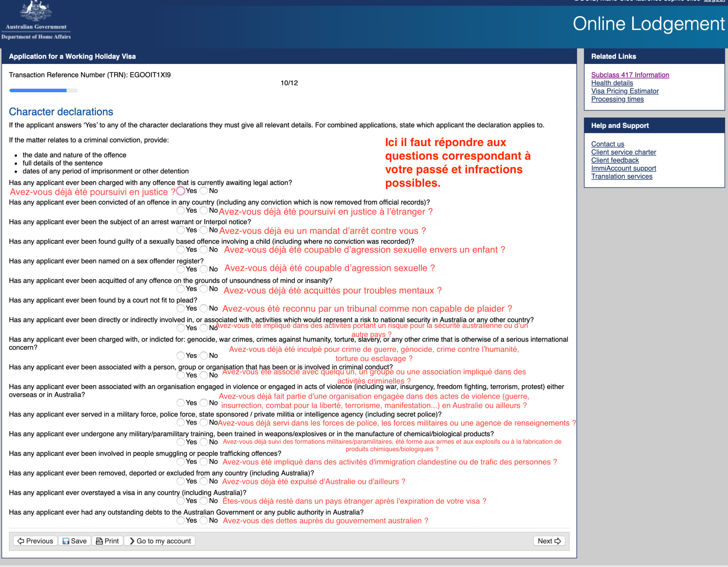The height and width of the screenshot is (567, 728).
Task: Mark Yes for not fit to plead
Action: (181, 308)
